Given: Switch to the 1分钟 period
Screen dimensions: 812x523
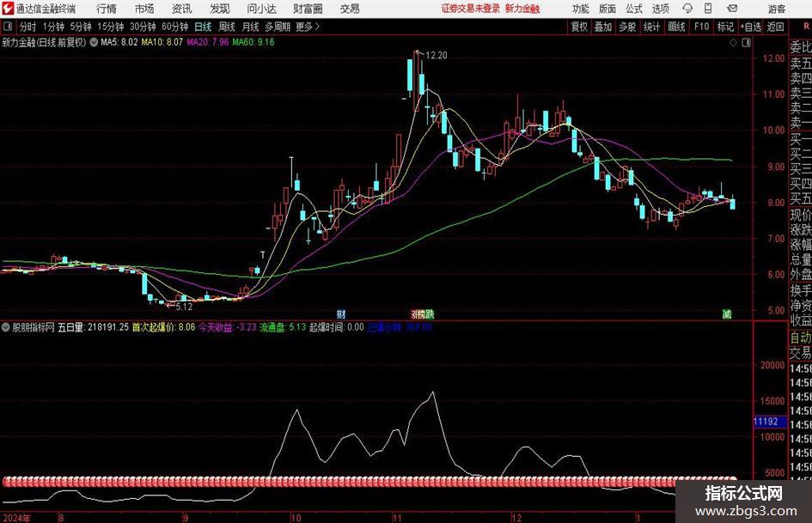Looking at the screenshot, I should point(52,27).
